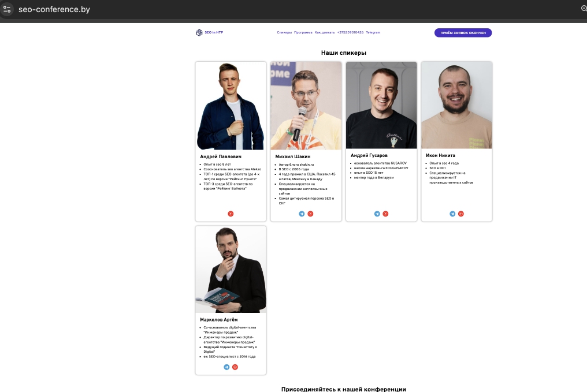Open Андрей Павлович's YouTube icon
Image resolution: width=587 pixels, height=392 pixels.
coord(231,214)
